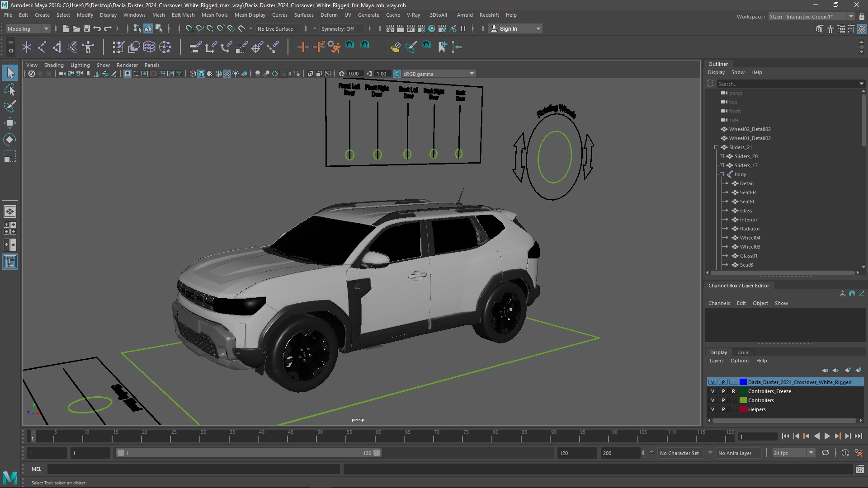Toggle playback P of Controllers layer
Screen dimensions: 868x488
click(x=723, y=400)
